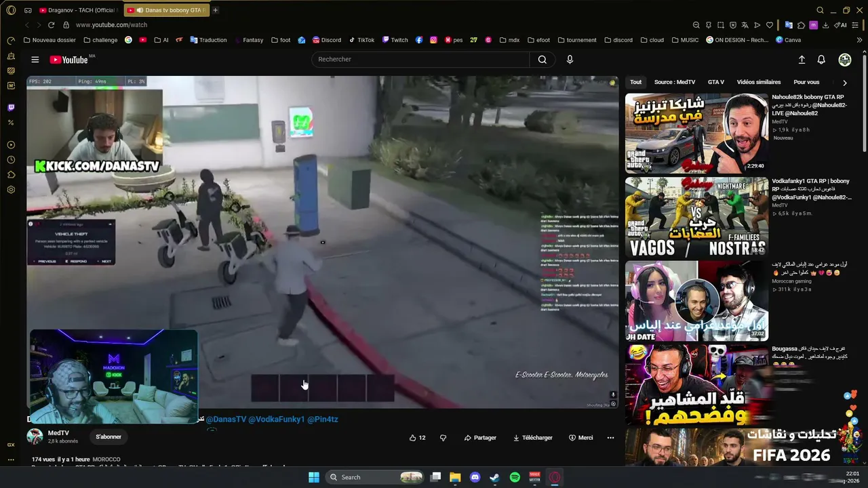Share the video with Partager
The width and height of the screenshot is (868, 488).
[x=480, y=438]
